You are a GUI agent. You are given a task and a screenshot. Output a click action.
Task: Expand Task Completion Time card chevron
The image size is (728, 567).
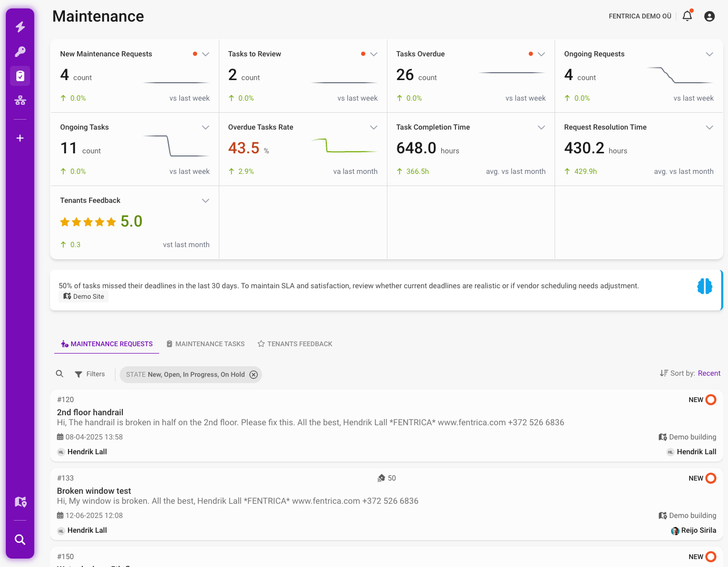541,127
